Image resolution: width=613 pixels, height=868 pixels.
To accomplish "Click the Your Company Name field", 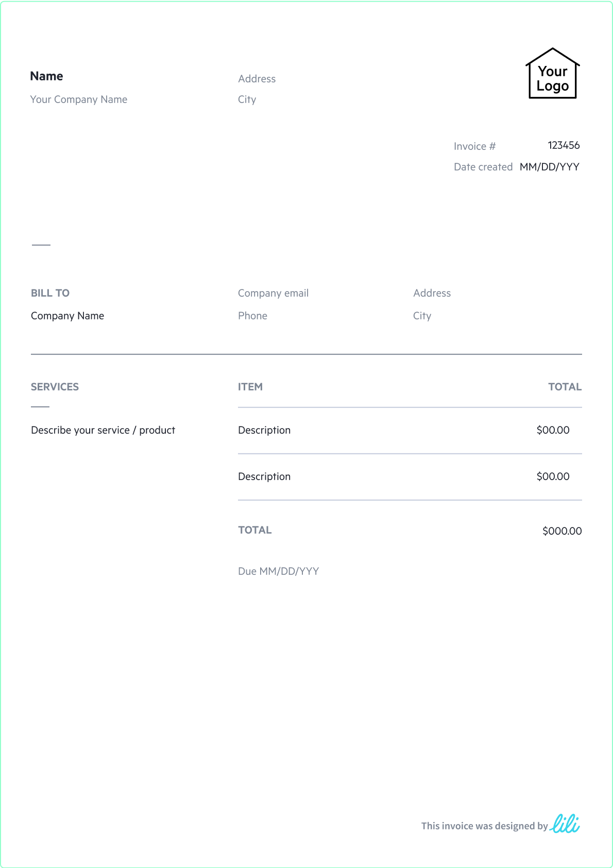I will [x=78, y=99].
